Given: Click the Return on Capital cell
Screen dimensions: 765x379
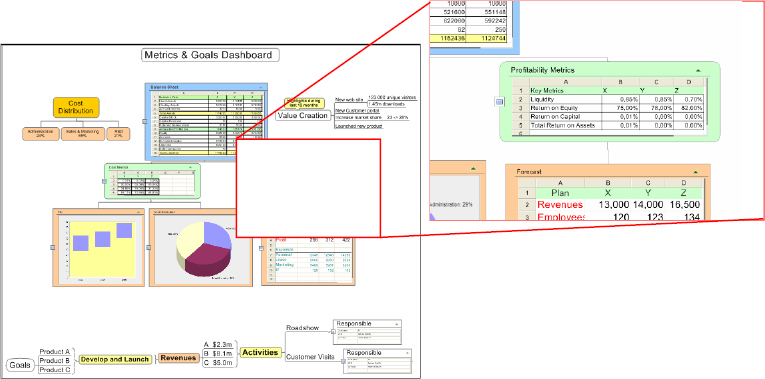Looking at the screenshot, I should [564, 117].
